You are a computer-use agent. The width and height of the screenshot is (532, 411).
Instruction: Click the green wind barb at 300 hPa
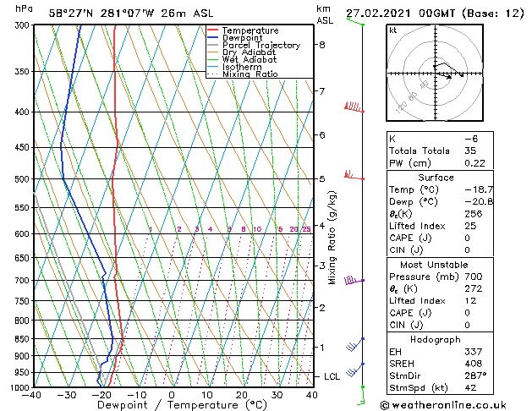pos(355,21)
